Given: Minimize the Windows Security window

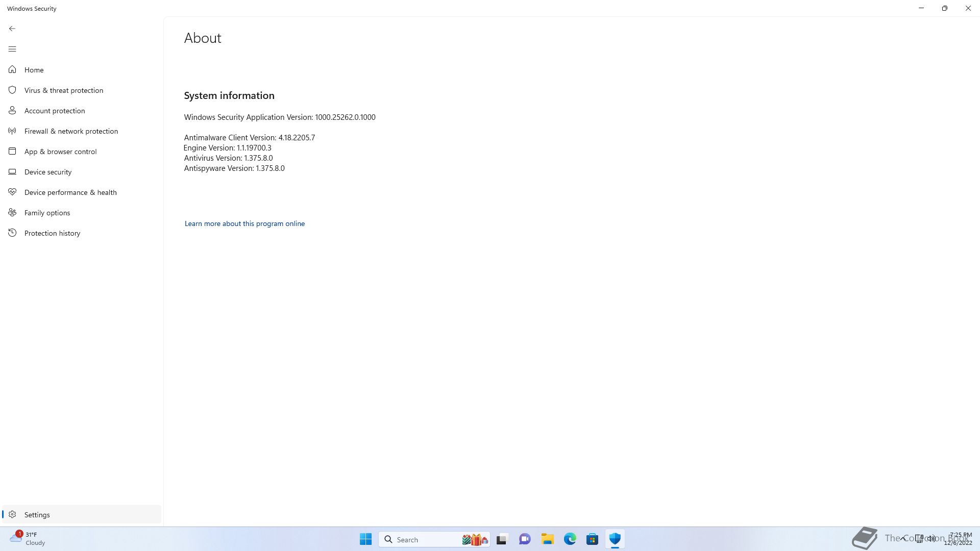Looking at the screenshot, I should [921, 8].
